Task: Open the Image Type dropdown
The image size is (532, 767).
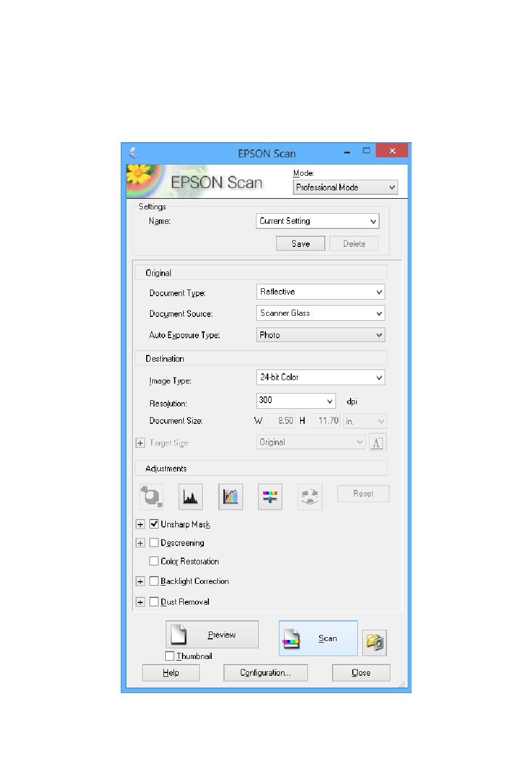Action: (320, 377)
